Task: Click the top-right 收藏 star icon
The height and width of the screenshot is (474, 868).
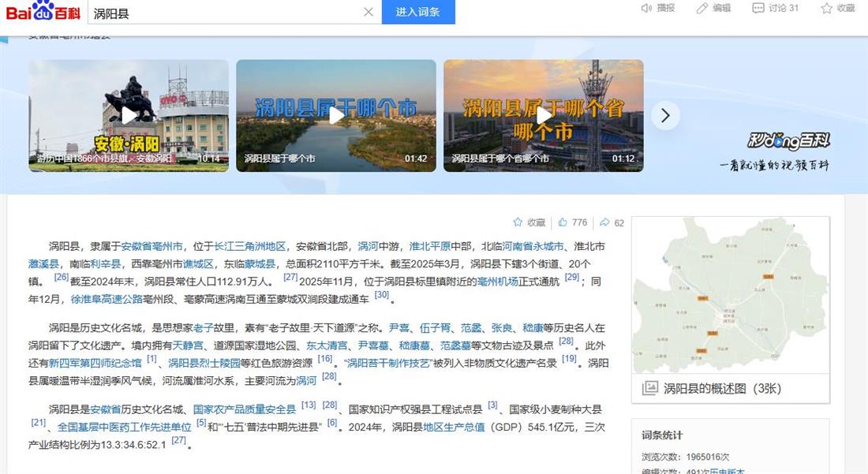Action: [x=827, y=8]
